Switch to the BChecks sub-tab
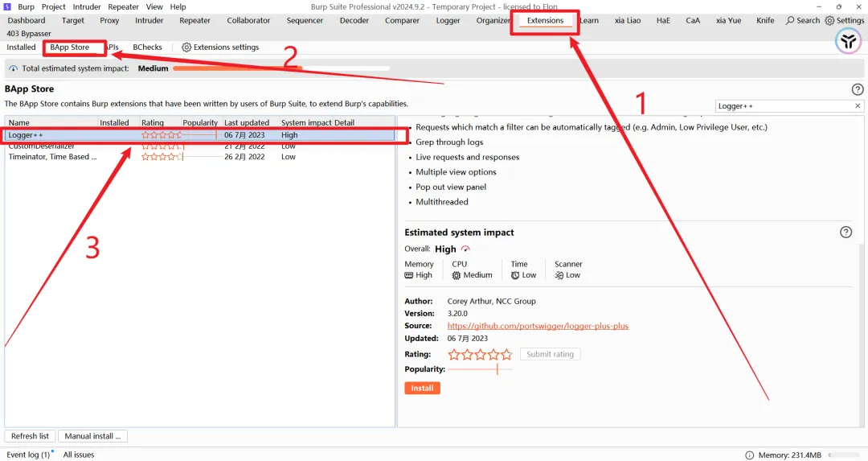868x461 pixels. 147,47
